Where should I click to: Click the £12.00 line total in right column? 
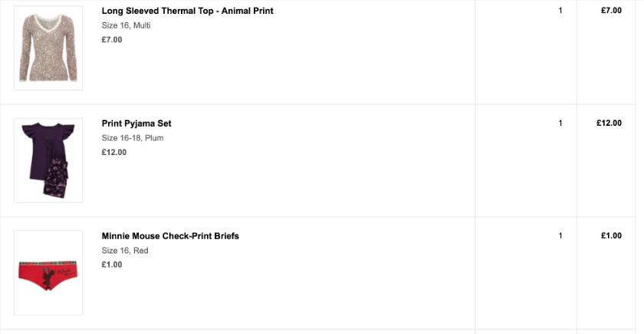tap(609, 123)
